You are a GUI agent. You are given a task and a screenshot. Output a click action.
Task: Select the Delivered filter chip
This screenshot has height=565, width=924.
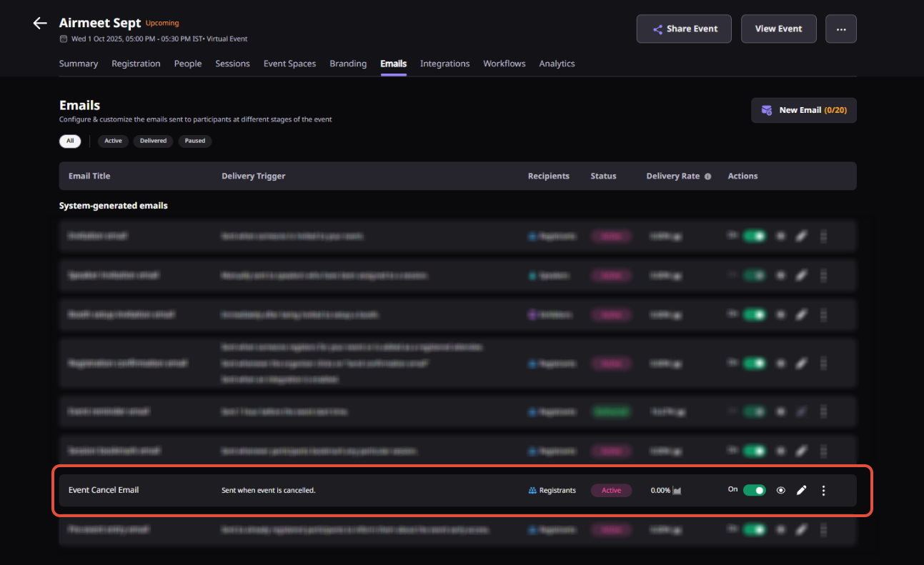pos(153,141)
